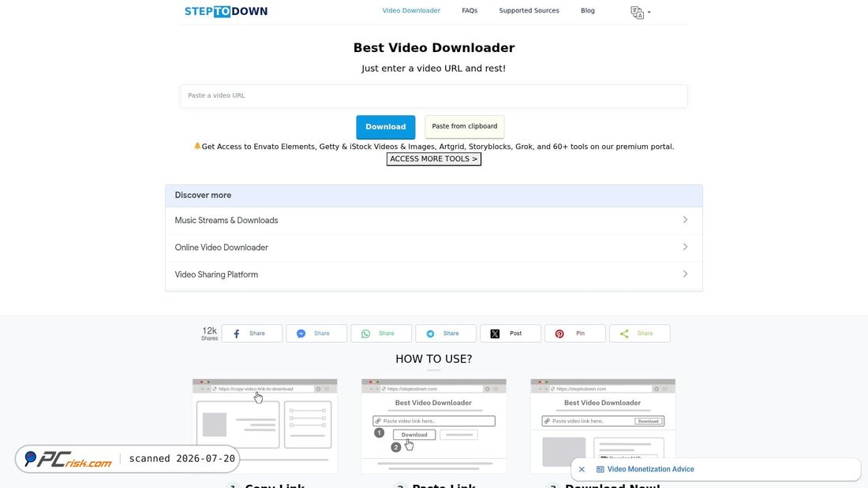Click Copy Link step illustration
The image size is (868, 488).
264,426
